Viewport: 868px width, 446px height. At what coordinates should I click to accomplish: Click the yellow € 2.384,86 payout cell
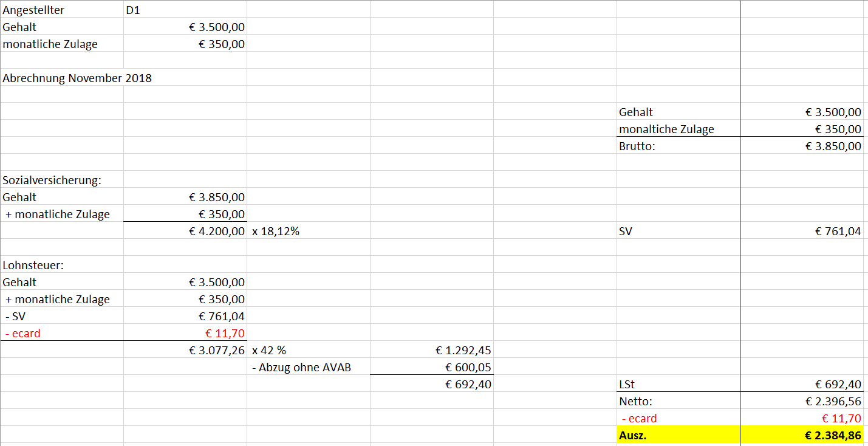833,435
